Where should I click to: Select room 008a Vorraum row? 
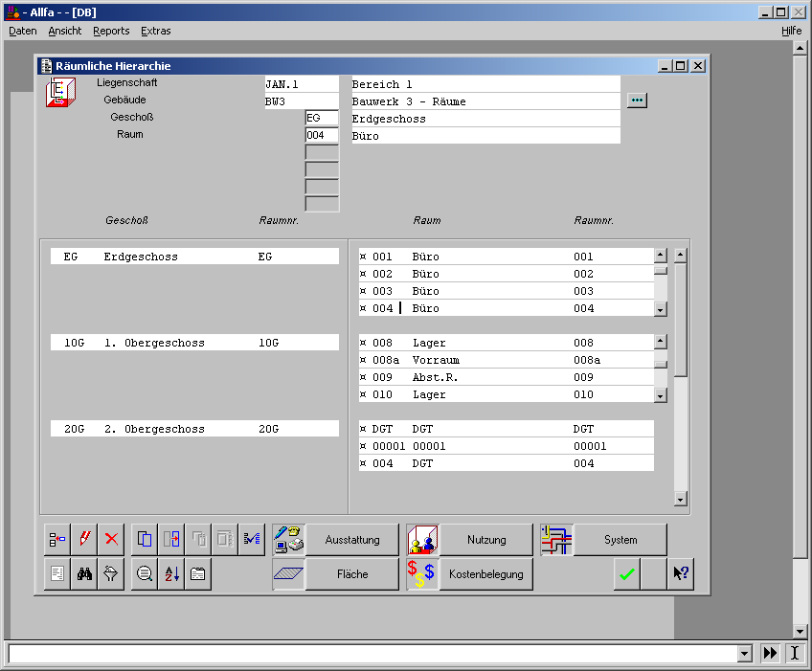507,359
